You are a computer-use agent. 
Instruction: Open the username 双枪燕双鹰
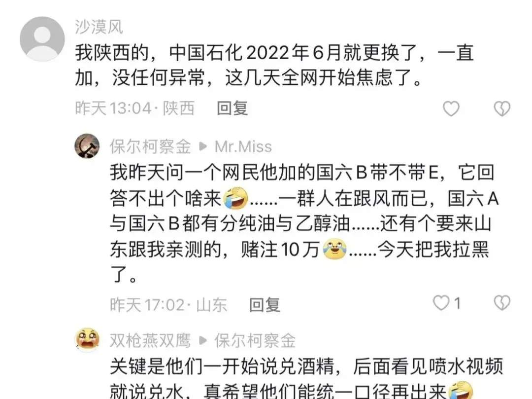pos(150,340)
